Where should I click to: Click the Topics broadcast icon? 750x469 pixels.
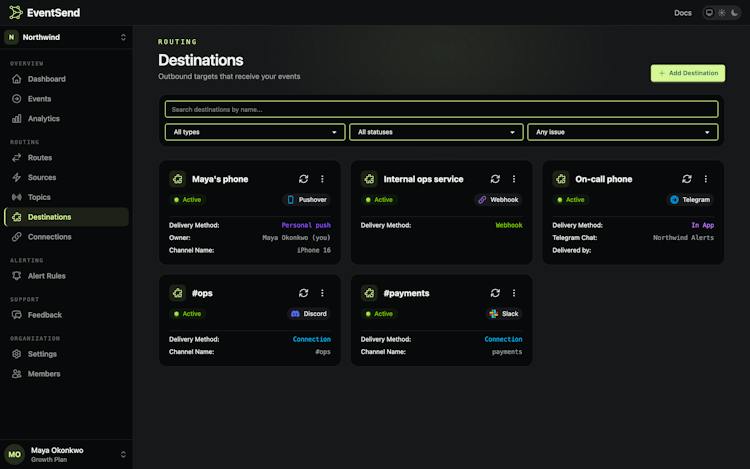tap(17, 197)
